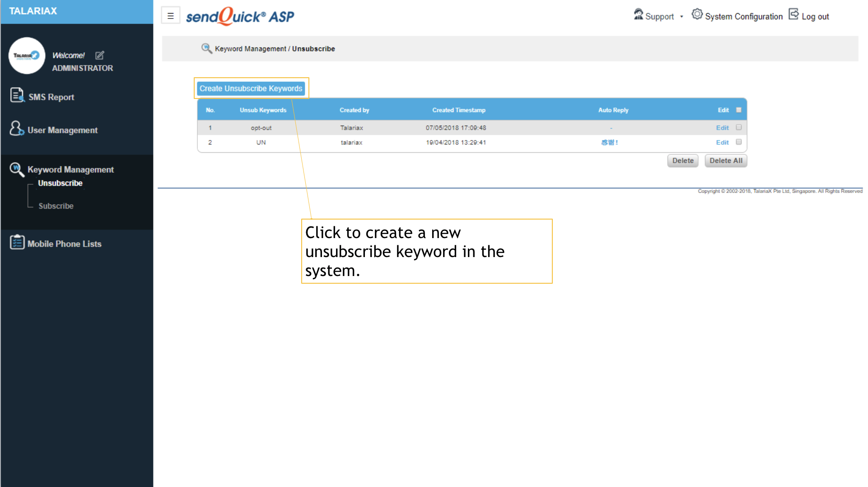868x487 pixels.
Task: Open SMS Report in the sidebar
Action: click(51, 97)
